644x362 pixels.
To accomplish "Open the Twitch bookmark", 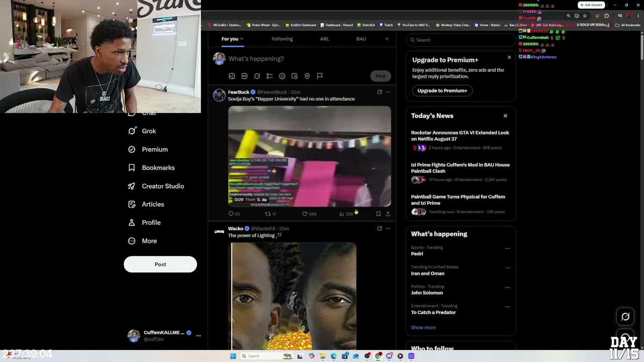I will (x=386, y=25).
